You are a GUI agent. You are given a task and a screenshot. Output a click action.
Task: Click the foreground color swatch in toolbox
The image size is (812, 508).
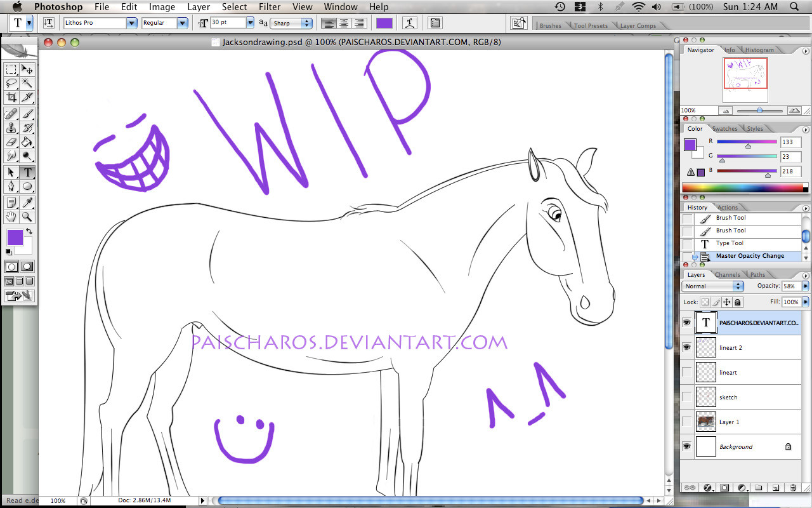click(x=15, y=238)
